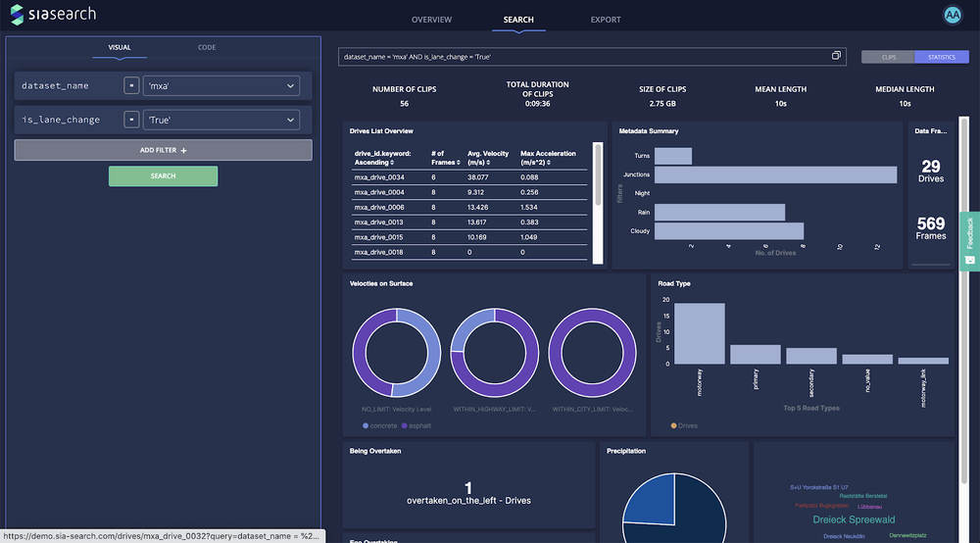Screen dimensions: 980x543
Task: Click the green SEARCH button
Action: tap(163, 176)
